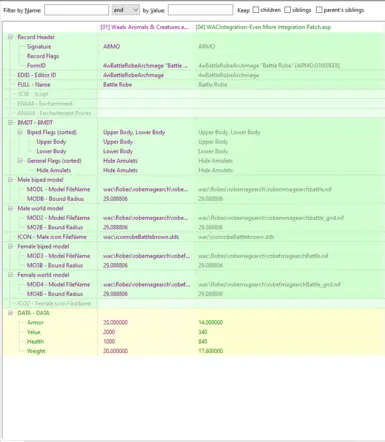Viewport: 385px width, 442px height.
Task: Collapse the BMDT - BMDT node
Action: tap(10, 123)
